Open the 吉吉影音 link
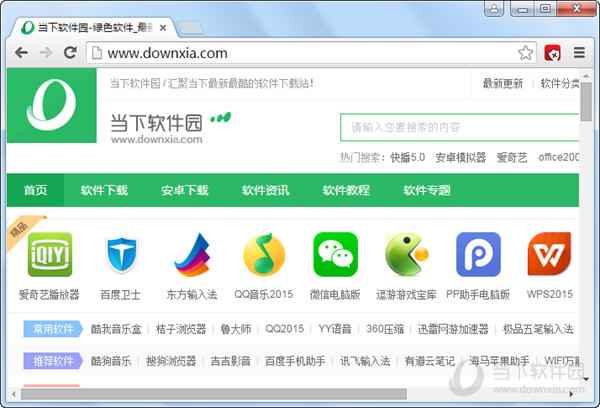Viewport: 600px width, 408px height. pyautogui.click(x=230, y=361)
